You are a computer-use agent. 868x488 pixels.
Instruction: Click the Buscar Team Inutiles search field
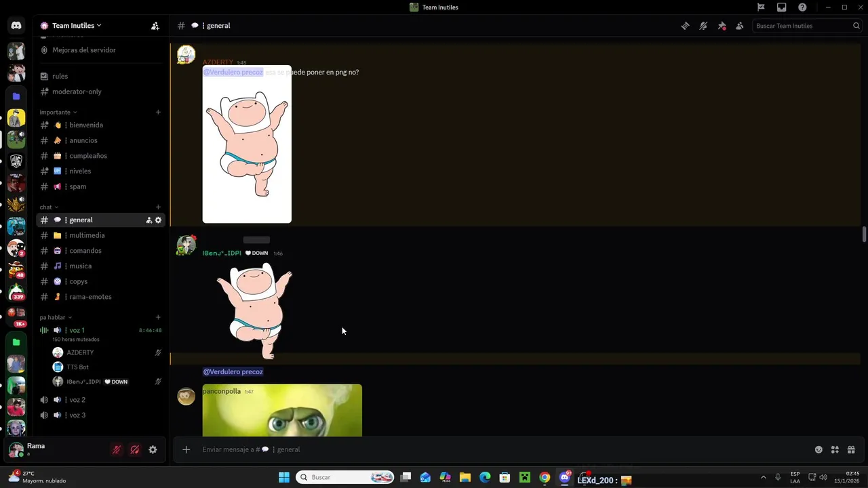tap(807, 26)
